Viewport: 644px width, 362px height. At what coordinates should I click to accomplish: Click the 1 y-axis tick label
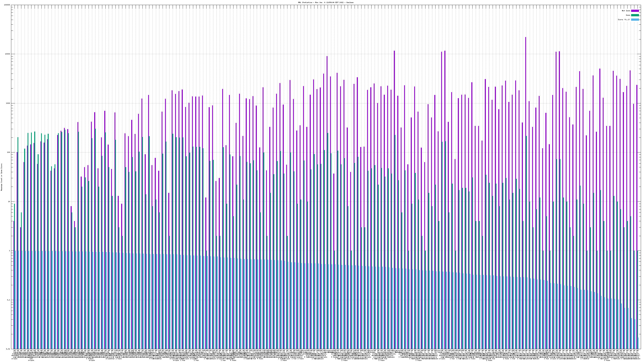[x=9, y=251]
